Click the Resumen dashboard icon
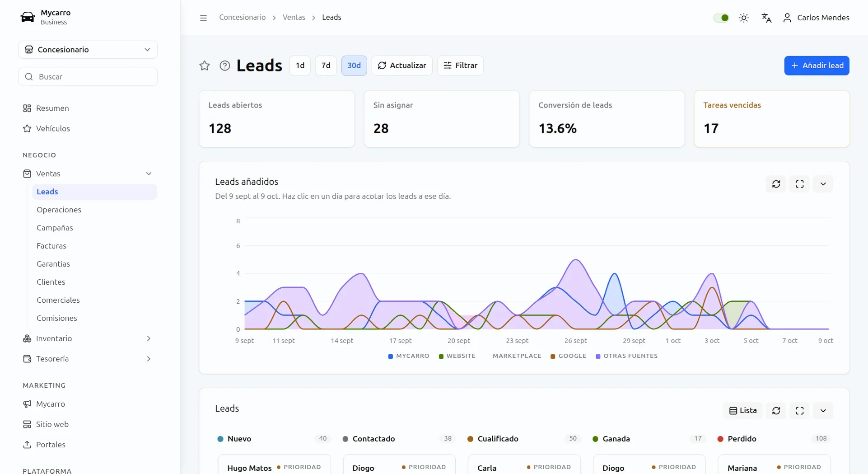 pos(27,108)
